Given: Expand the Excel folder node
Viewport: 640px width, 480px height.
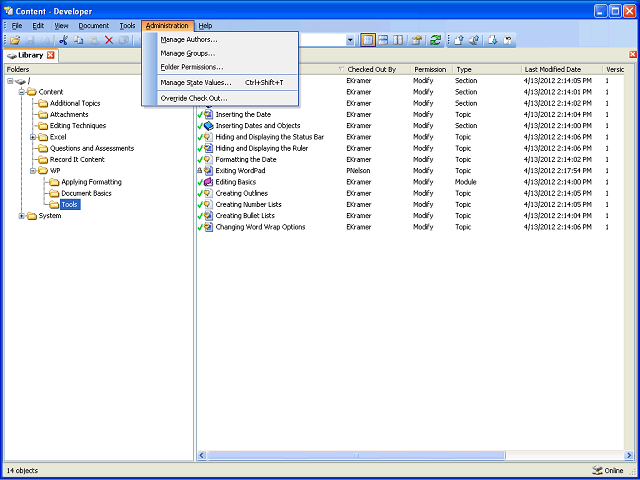Looking at the screenshot, I should point(33,137).
